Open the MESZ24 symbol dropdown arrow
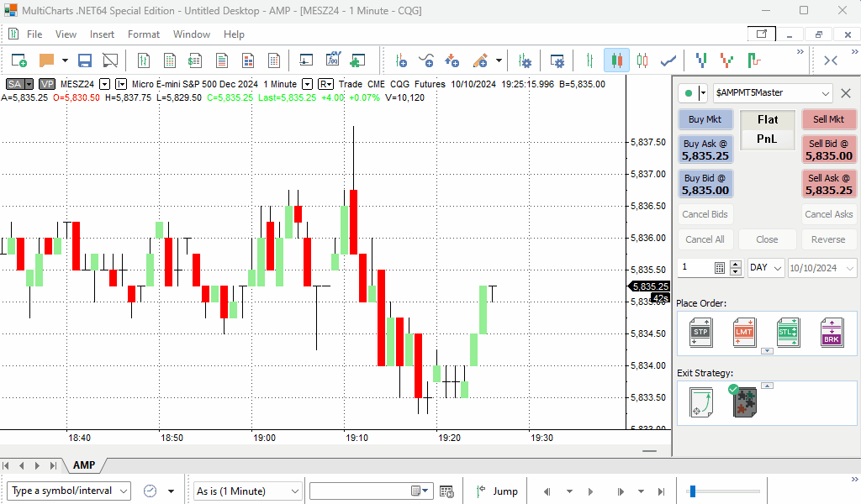861x504 pixels. click(x=104, y=84)
